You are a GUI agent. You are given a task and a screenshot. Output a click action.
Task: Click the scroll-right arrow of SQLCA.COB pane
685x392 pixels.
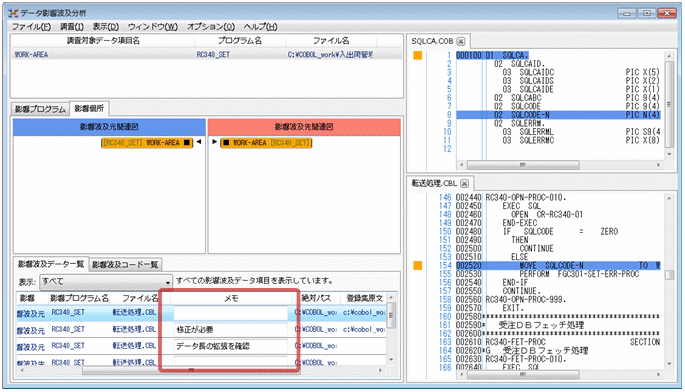pyautogui.click(x=659, y=165)
